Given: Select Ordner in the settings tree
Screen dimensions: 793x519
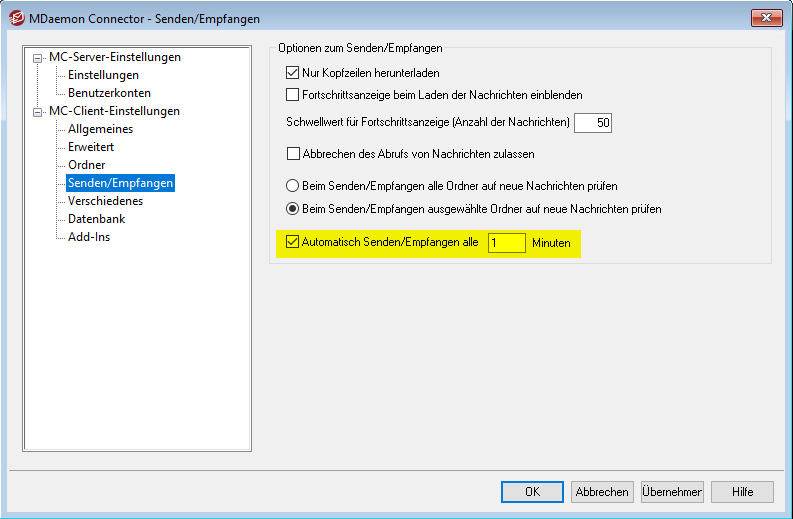Looking at the screenshot, I should click(x=86, y=165).
